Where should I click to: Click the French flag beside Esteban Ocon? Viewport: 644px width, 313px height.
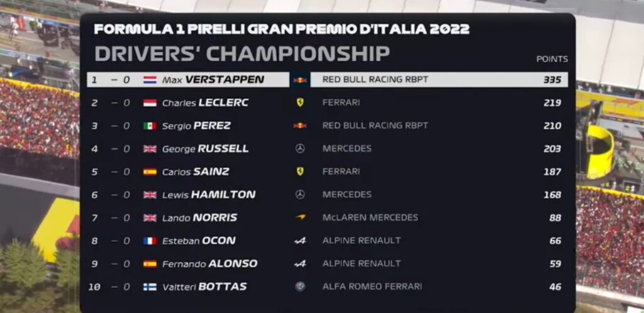[x=150, y=241]
